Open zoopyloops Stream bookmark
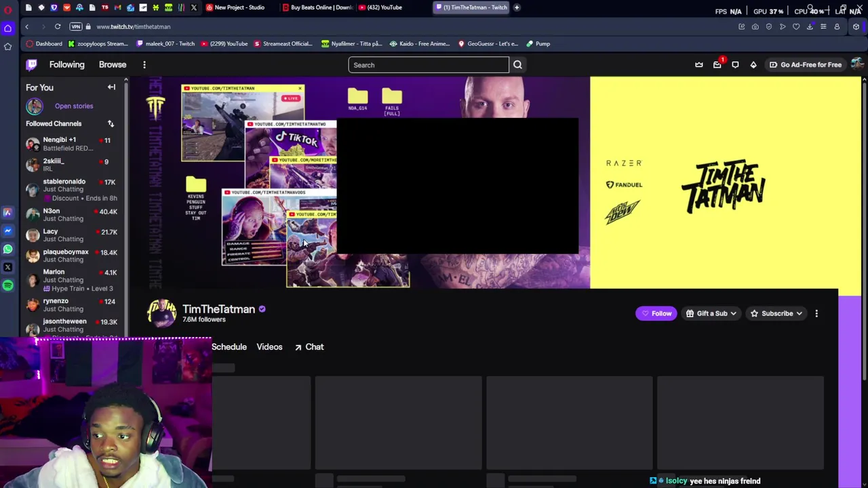Viewport: 868px width, 488px height. (98, 43)
